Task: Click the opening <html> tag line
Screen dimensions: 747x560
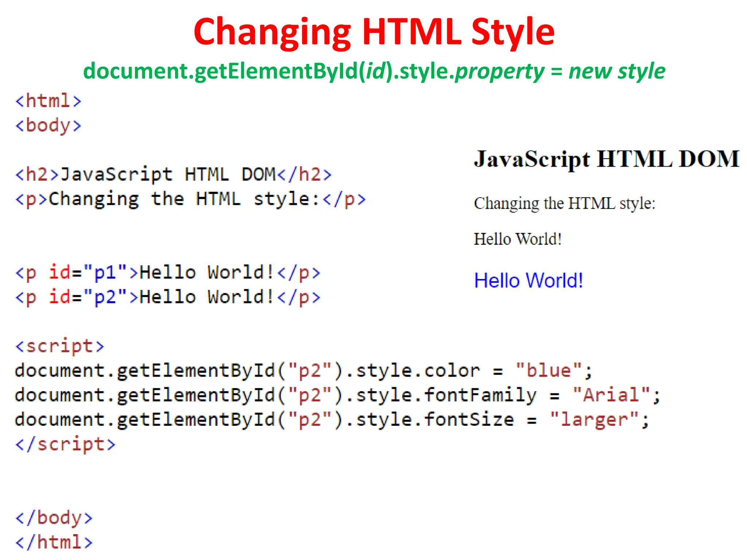Action: [x=48, y=101]
